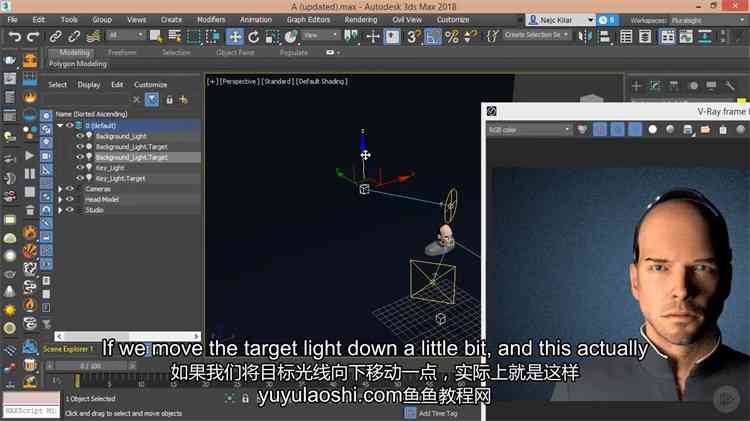Open the Create tab plus icon in command panel
Viewport: 750px width, 421px height.
[x=636, y=86]
